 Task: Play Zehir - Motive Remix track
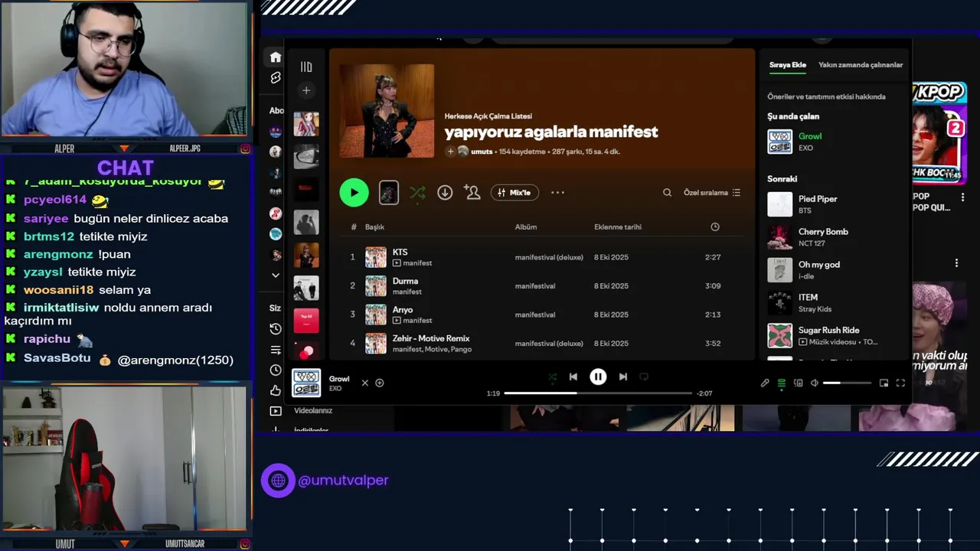tap(542, 344)
